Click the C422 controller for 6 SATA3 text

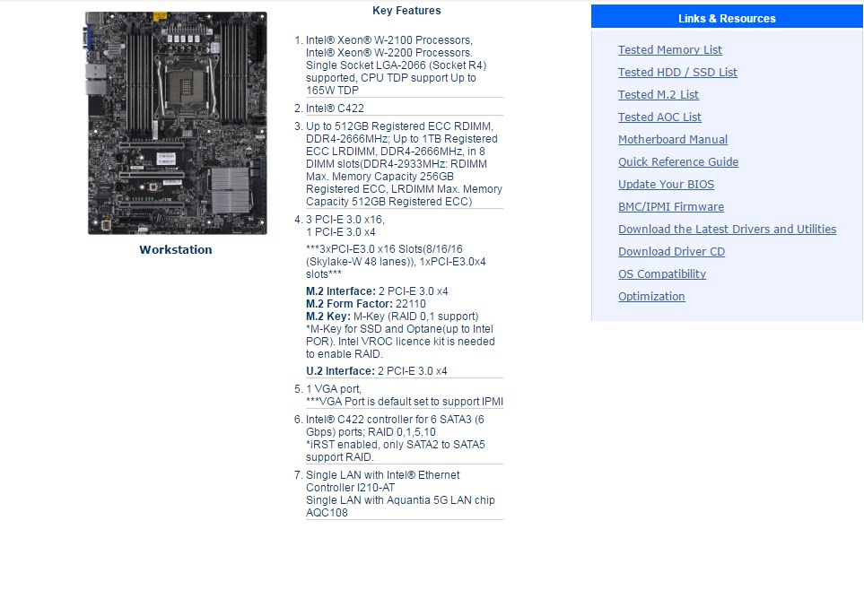pos(395,426)
